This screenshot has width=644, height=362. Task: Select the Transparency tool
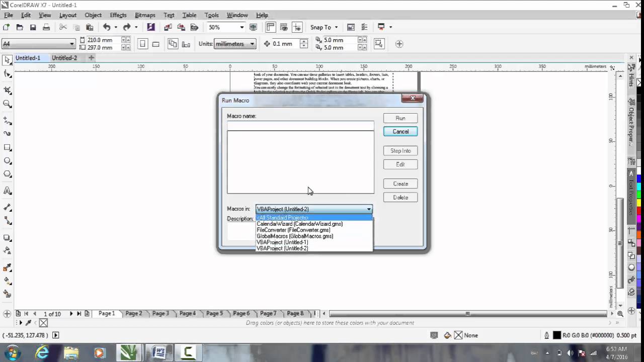click(x=7, y=250)
